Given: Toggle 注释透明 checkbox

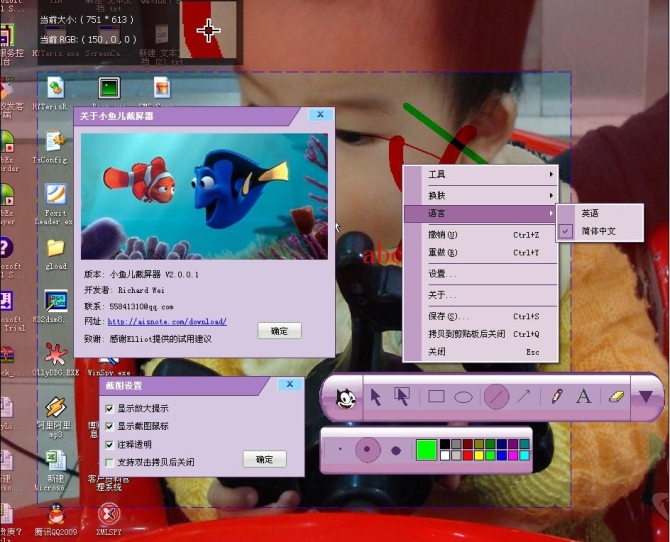Looking at the screenshot, I should (109, 445).
